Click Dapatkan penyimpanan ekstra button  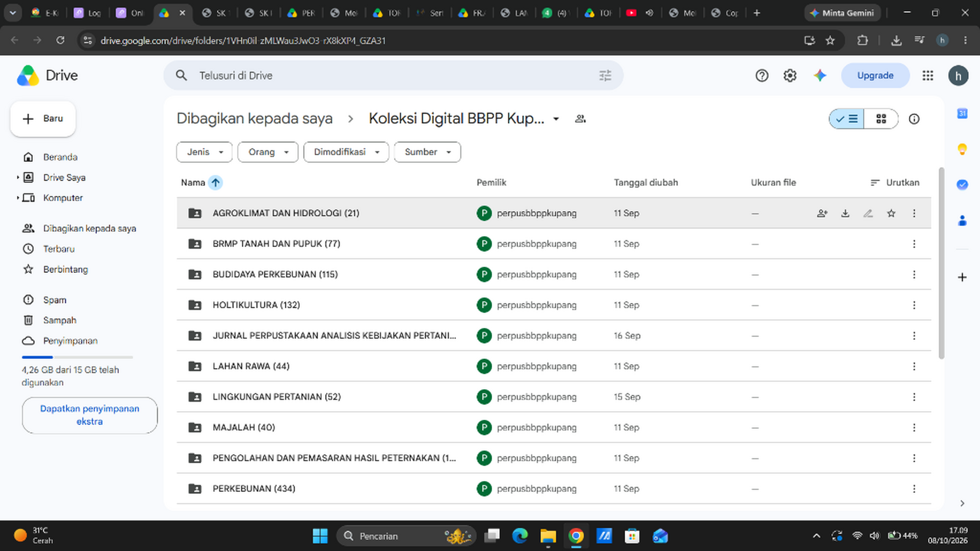[x=90, y=415]
